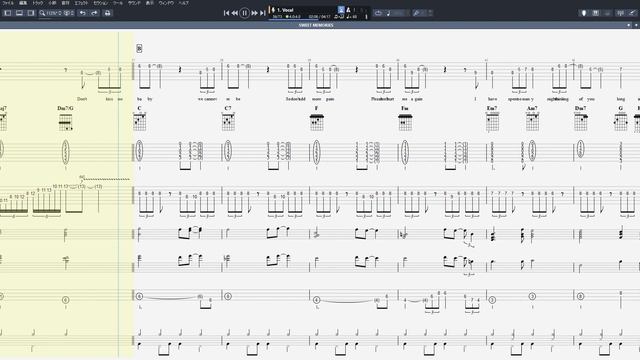Open the エフェクト (Effects) menu
The height and width of the screenshot is (360, 640).
point(81,3)
